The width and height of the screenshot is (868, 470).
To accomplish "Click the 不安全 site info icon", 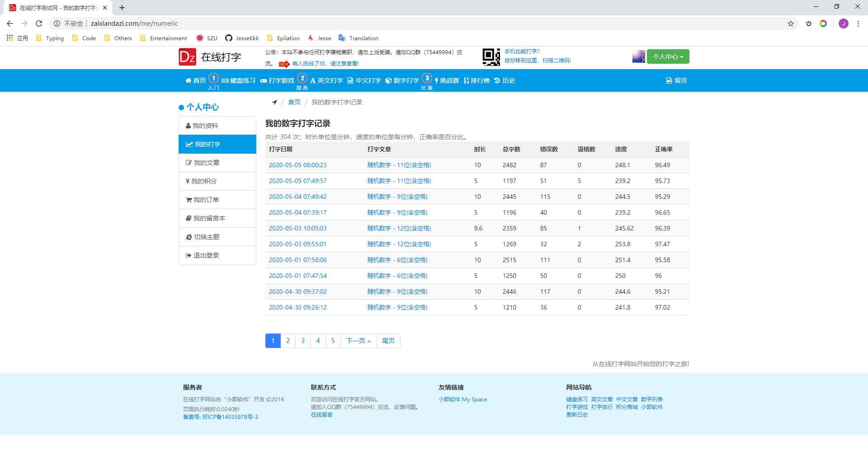I will [57, 23].
